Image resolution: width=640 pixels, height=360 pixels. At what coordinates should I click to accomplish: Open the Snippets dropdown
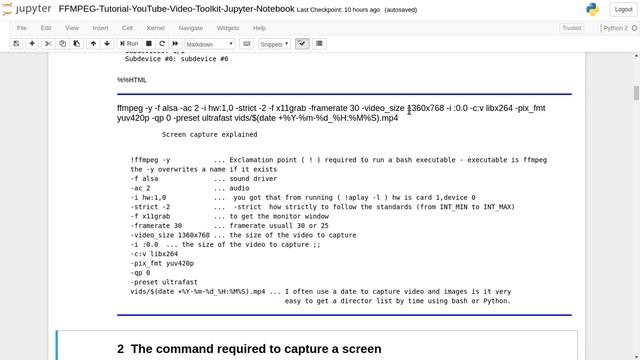(274, 44)
